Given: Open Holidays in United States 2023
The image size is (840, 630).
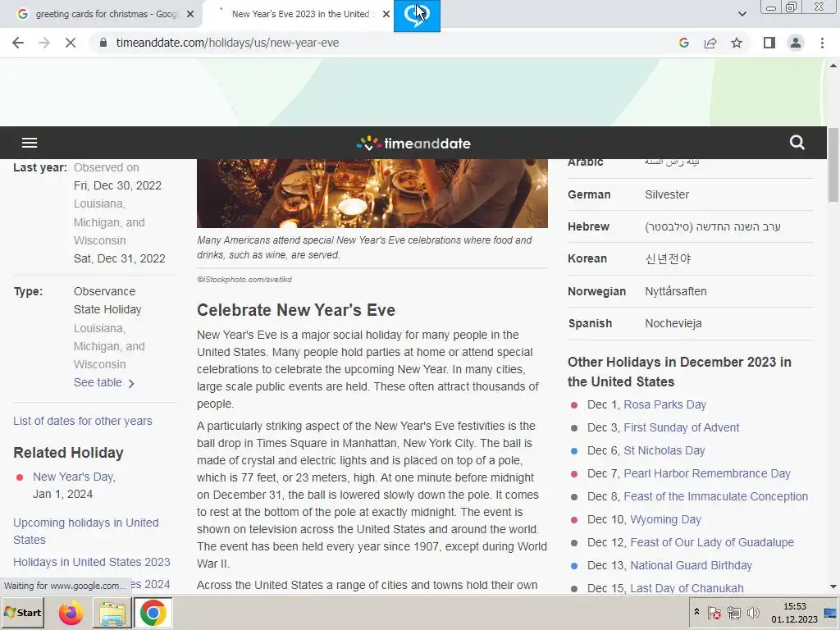Looking at the screenshot, I should (x=92, y=562).
